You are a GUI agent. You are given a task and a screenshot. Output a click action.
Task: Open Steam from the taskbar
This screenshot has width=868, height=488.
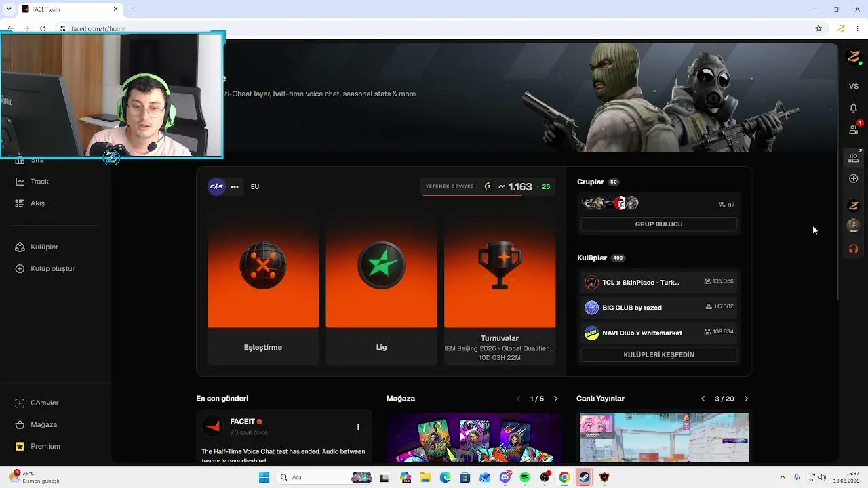pos(584,478)
